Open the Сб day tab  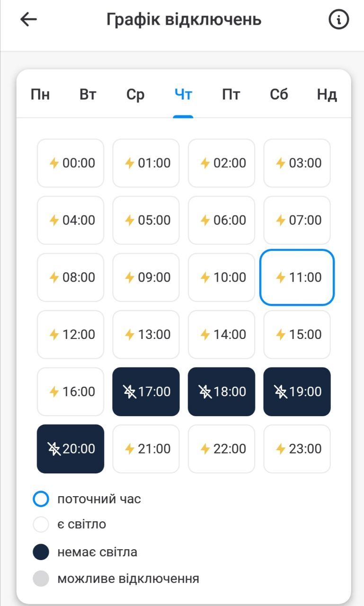[x=279, y=95]
